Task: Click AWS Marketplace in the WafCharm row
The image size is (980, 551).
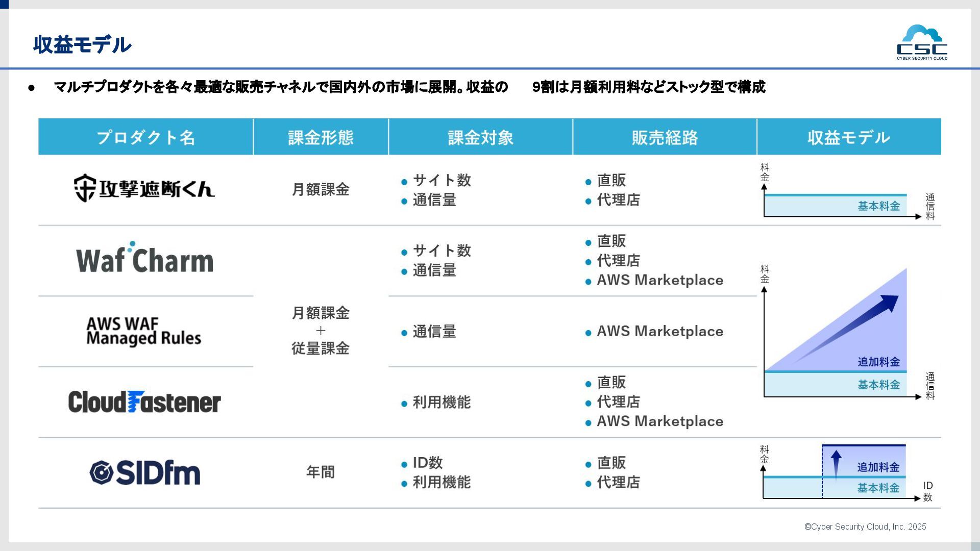Action: (x=660, y=280)
